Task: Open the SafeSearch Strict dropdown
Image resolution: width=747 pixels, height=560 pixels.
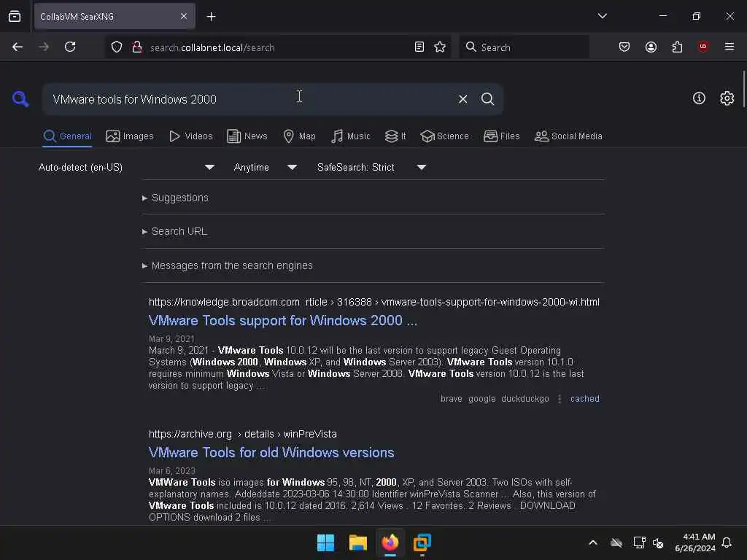Action: 371,168
